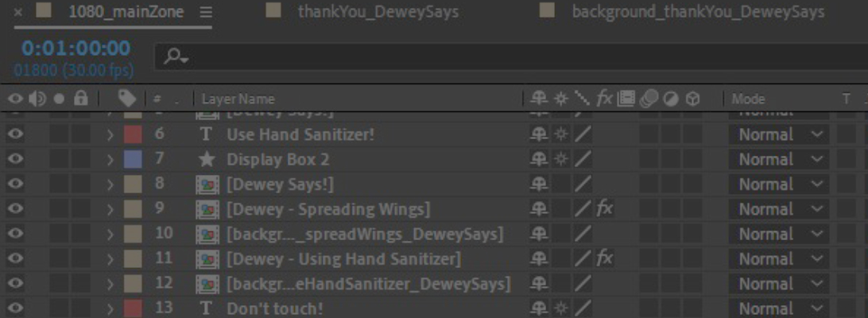
Task: Click the label tag column header icon
Action: [127, 99]
